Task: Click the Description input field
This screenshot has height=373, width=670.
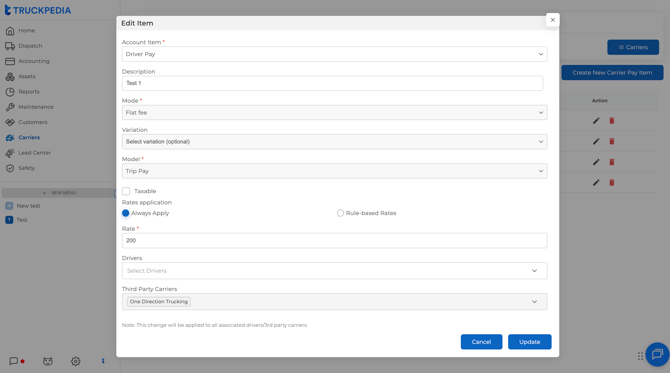Action: point(332,83)
